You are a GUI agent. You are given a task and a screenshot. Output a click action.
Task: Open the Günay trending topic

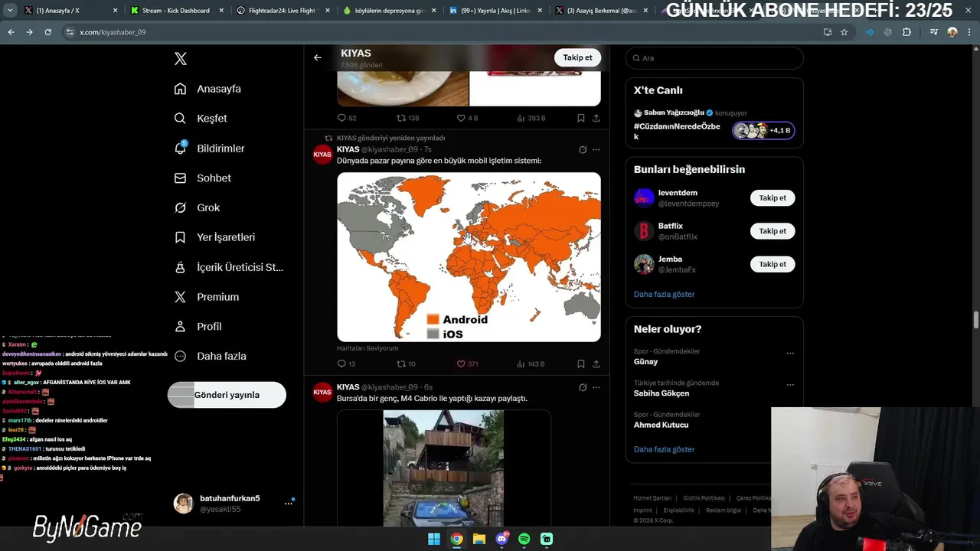click(x=645, y=361)
